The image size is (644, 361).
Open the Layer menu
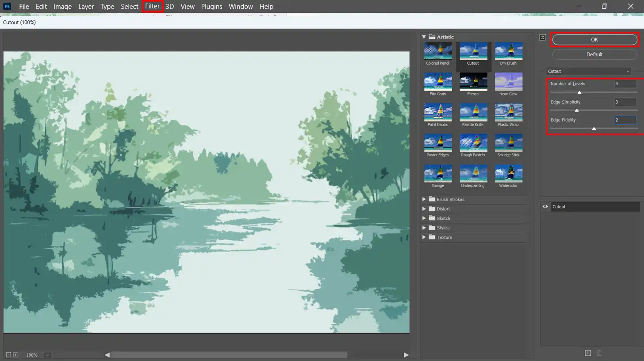coord(86,6)
